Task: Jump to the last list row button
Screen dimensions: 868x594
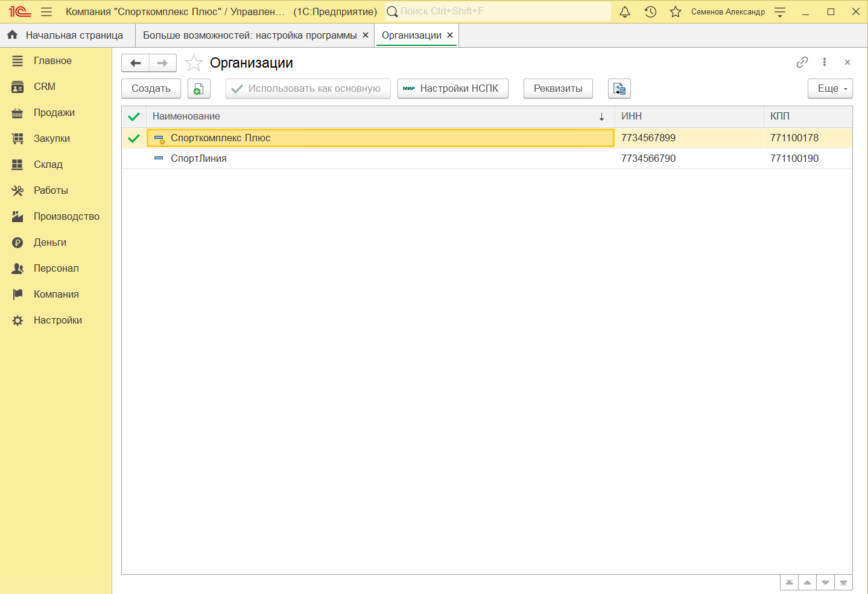Action: tap(843, 583)
